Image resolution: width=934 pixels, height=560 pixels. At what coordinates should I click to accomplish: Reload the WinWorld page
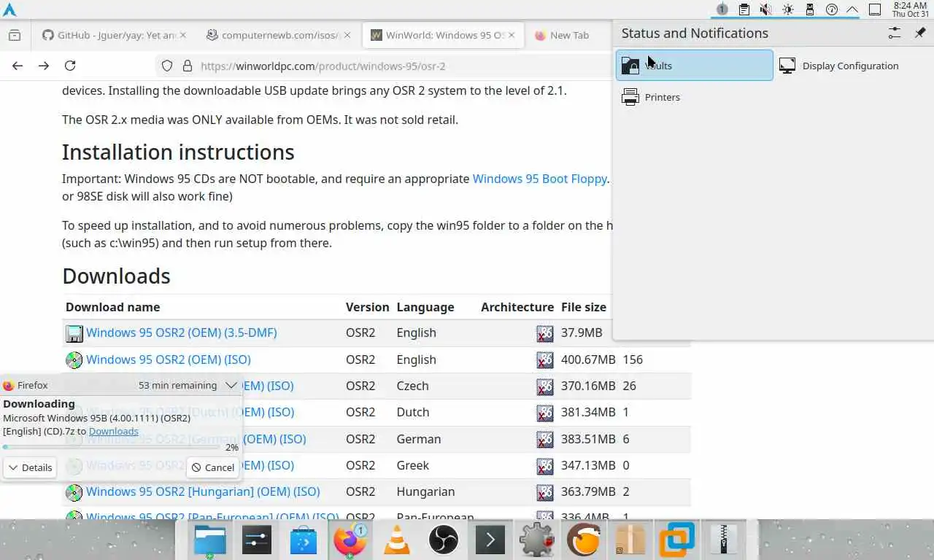(x=70, y=66)
